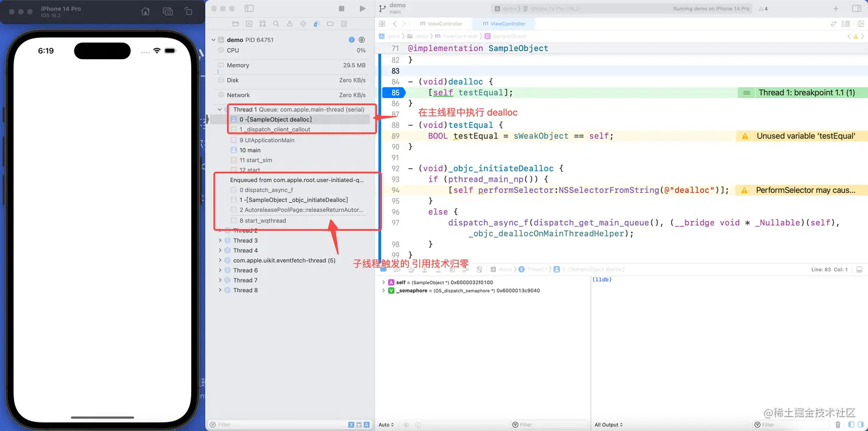The width and height of the screenshot is (868, 431).
Task: Click the breakpoint marker on line 85
Action: (x=394, y=92)
